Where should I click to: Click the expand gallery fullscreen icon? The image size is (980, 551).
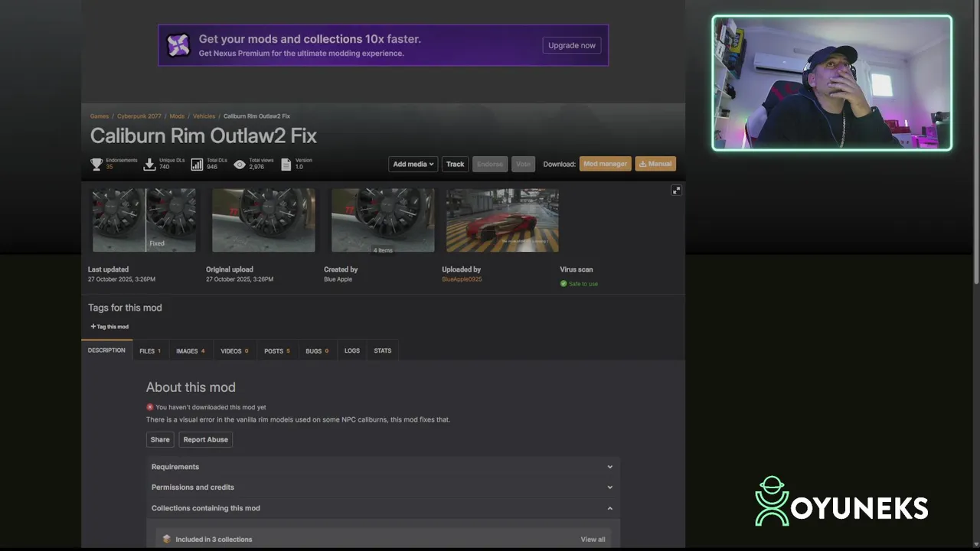click(676, 190)
